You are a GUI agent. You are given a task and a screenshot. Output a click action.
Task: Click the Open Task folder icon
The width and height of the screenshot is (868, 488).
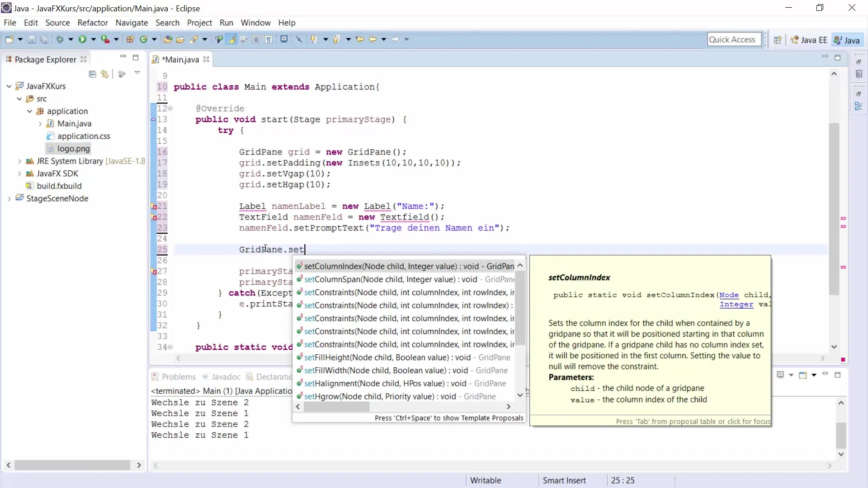coord(180,39)
